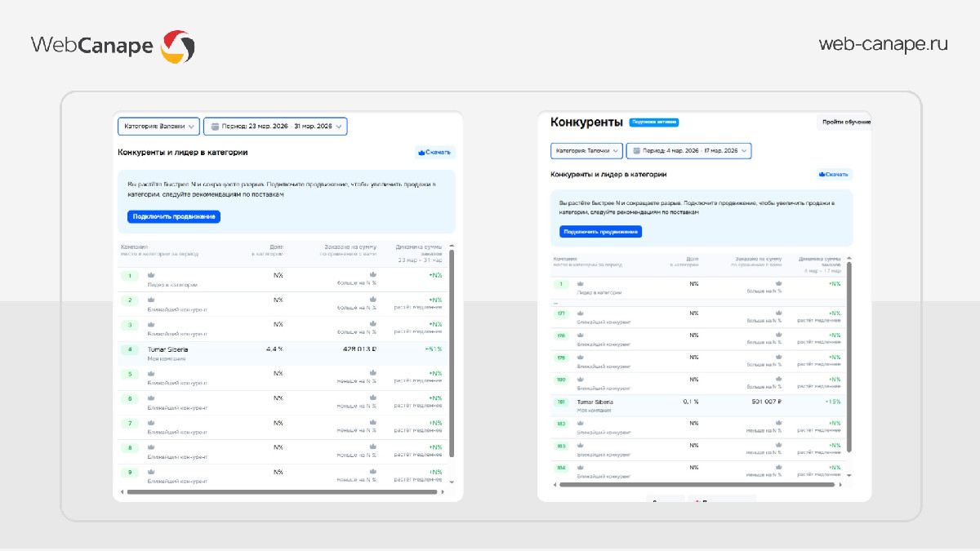Click rank badge 9 in left table
This screenshot has width=980, height=551.
pos(130,473)
